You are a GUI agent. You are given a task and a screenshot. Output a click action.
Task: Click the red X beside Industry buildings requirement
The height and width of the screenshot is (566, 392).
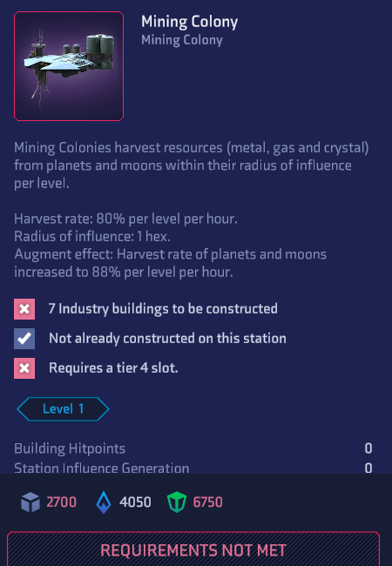coord(24,309)
